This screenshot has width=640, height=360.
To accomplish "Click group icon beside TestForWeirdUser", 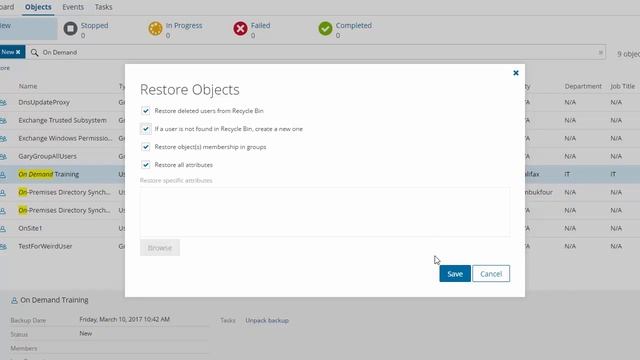I will click(3, 247).
